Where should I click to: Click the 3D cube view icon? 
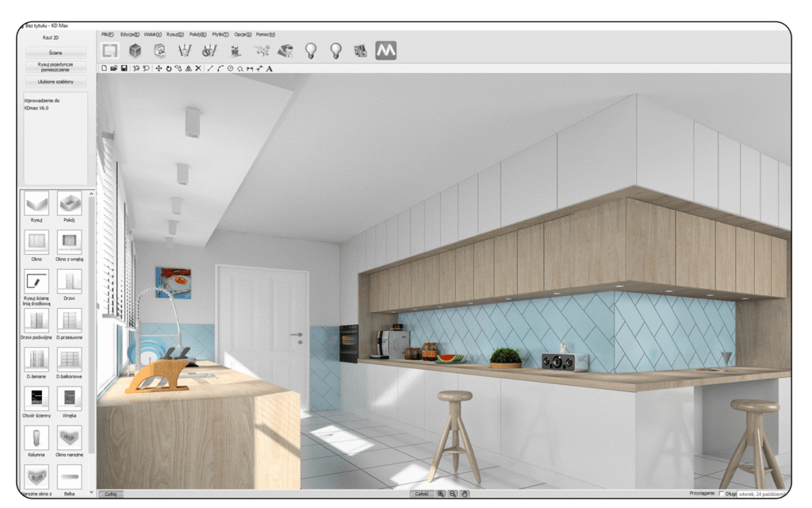point(136,51)
